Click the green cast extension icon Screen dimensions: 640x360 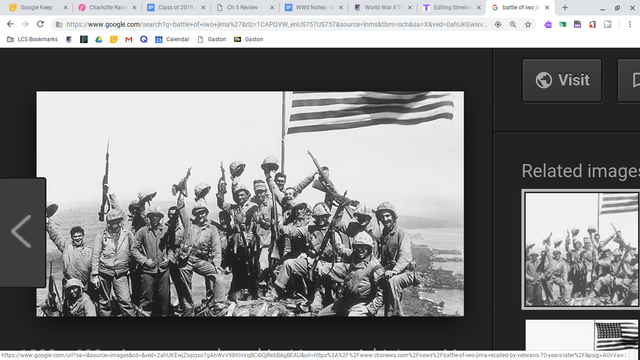pyautogui.click(x=562, y=24)
